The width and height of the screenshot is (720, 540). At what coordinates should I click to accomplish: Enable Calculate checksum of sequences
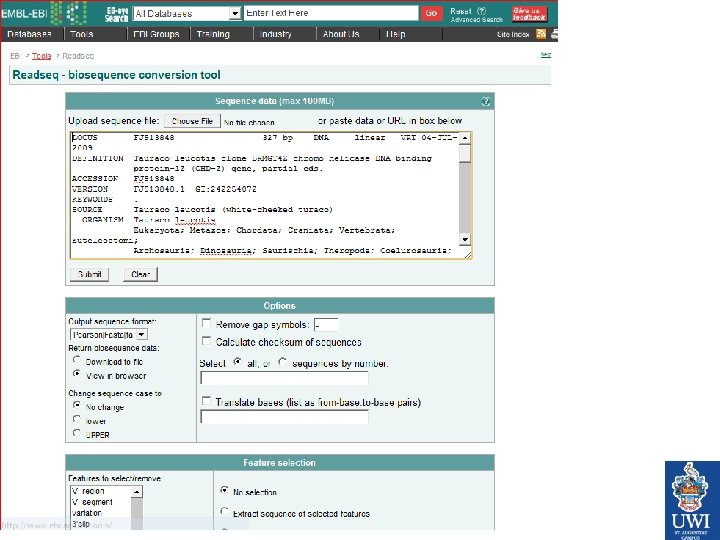pyautogui.click(x=206, y=341)
